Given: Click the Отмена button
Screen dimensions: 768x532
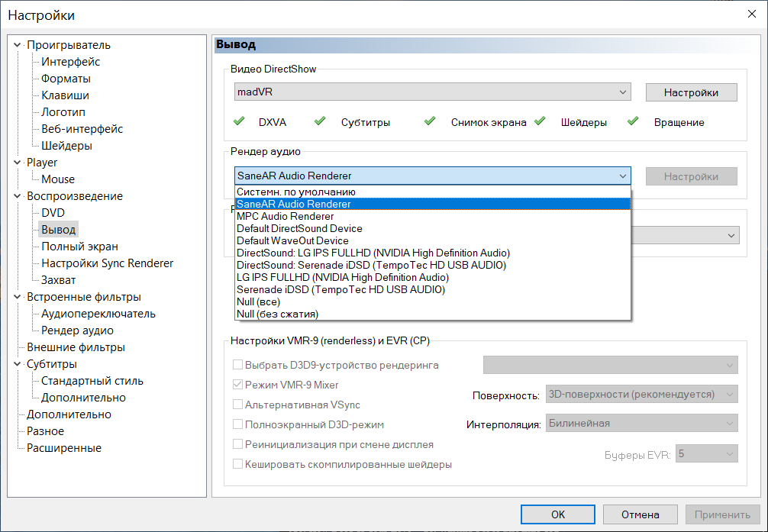Looking at the screenshot, I should pyautogui.click(x=639, y=514).
